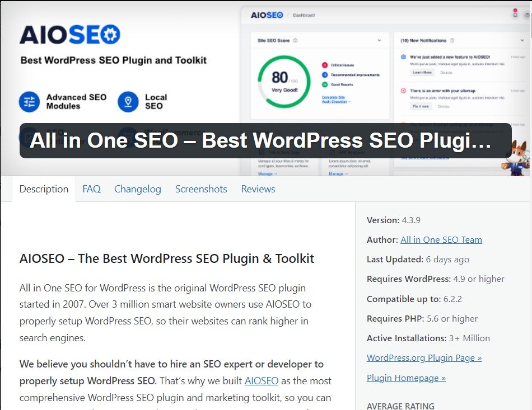The image size is (532, 410).
Task: Visit the WordPress.org Plugin Page link
Action: point(424,358)
